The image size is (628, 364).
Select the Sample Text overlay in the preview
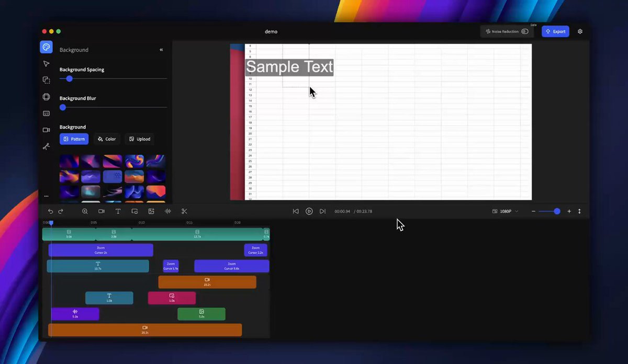[x=289, y=67]
